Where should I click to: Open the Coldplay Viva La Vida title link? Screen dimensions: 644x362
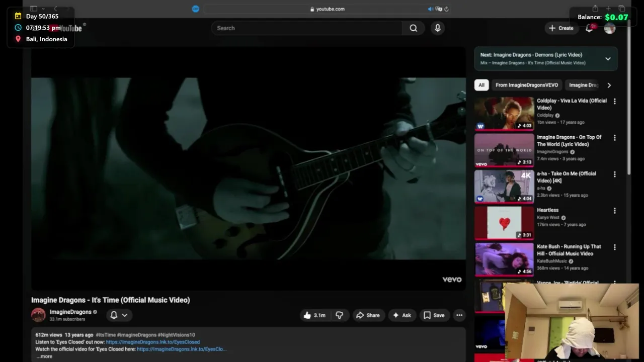(572, 104)
